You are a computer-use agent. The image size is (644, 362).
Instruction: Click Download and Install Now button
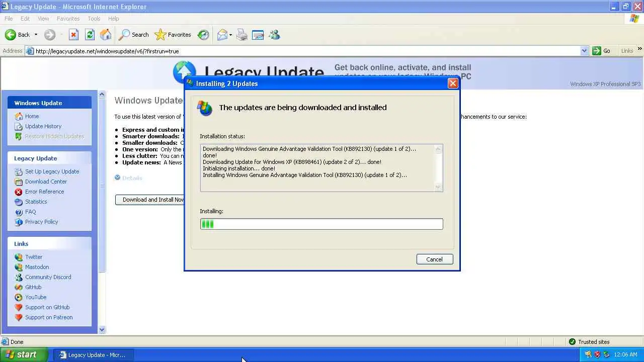(x=150, y=200)
